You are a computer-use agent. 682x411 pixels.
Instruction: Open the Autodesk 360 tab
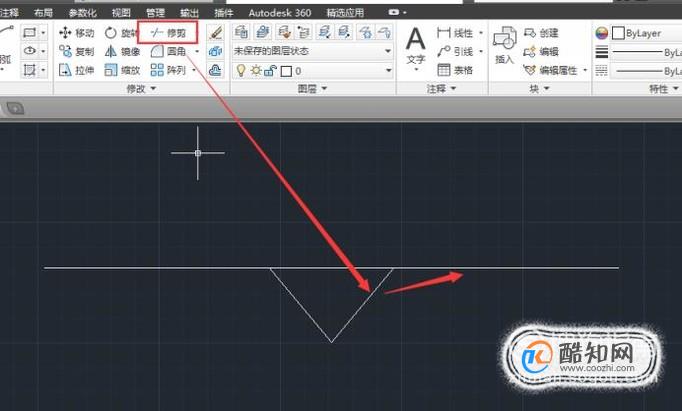coord(280,13)
